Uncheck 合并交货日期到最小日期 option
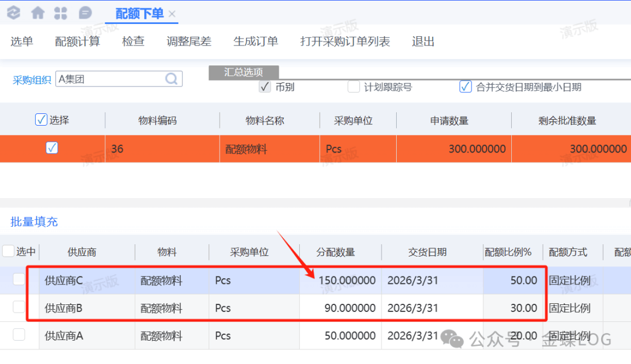This screenshot has width=631, height=364. [465, 87]
